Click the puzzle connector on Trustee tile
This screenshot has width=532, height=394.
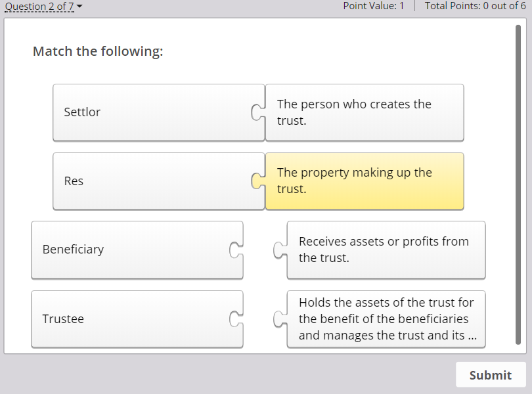click(x=234, y=319)
